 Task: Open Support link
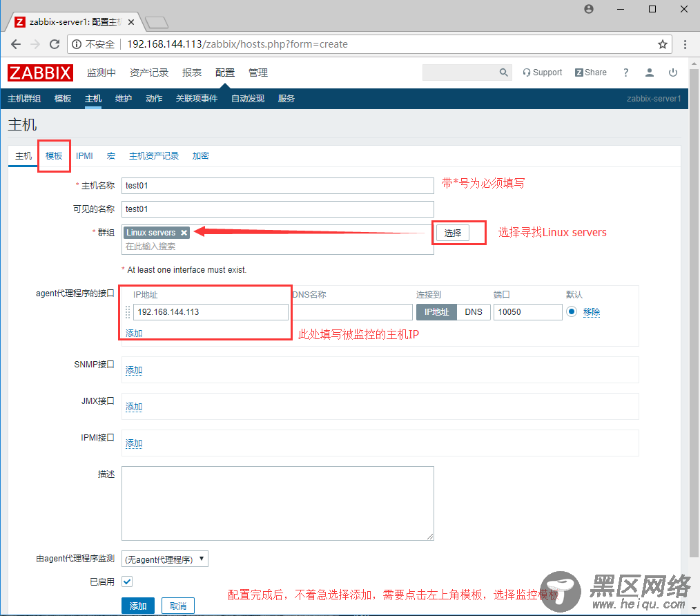(x=543, y=73)
